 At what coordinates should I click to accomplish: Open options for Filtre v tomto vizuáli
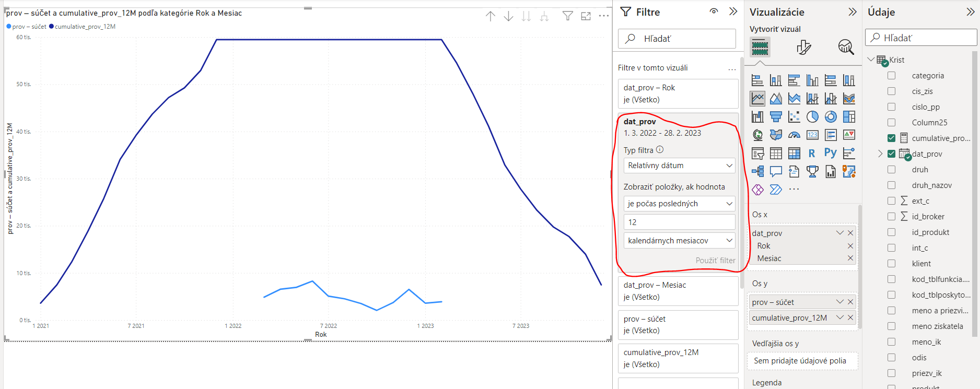pos(732,69)
